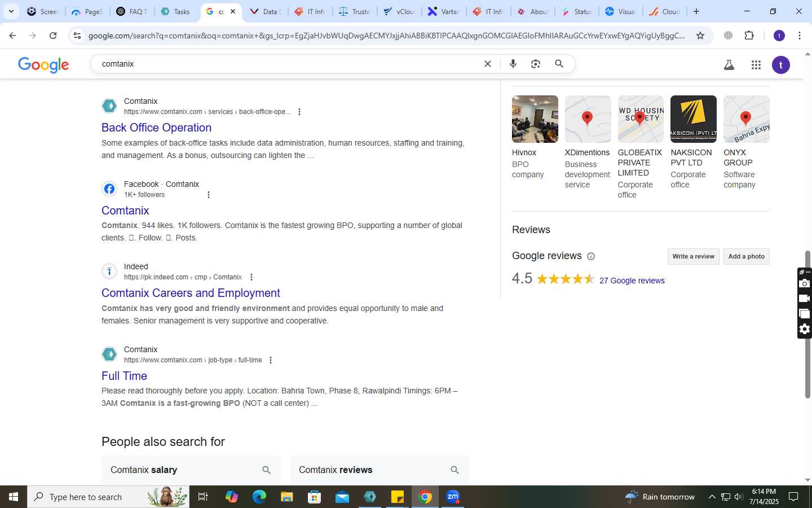Show info about Google reviews
Viewport: 812px width, 508px height.
click(x=591, y=256)
